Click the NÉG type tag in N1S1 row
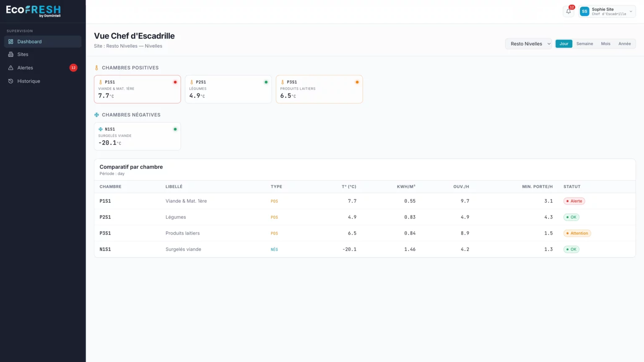 pos(274,249)
